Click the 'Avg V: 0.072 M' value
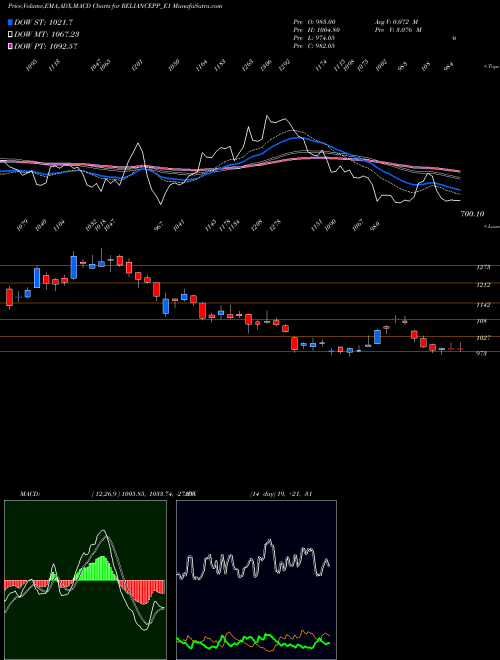The height and width of the screenshot is (660, 500). click(396, 22)
